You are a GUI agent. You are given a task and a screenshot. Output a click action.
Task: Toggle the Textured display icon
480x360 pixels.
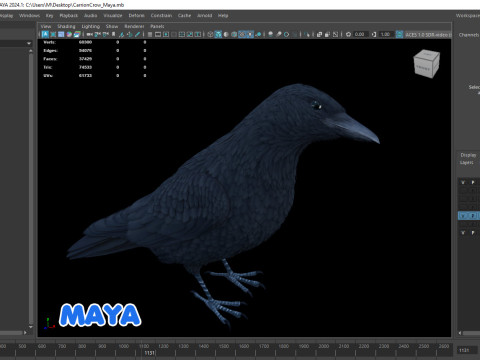[242, 34]
